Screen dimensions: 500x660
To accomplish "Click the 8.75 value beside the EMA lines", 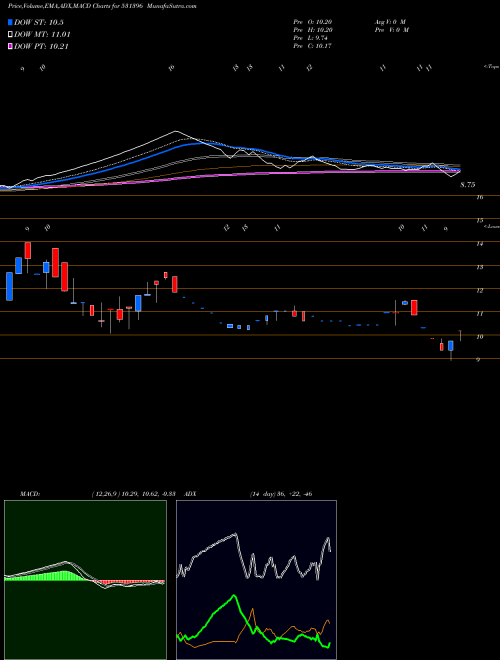I will tap(468, 184).
